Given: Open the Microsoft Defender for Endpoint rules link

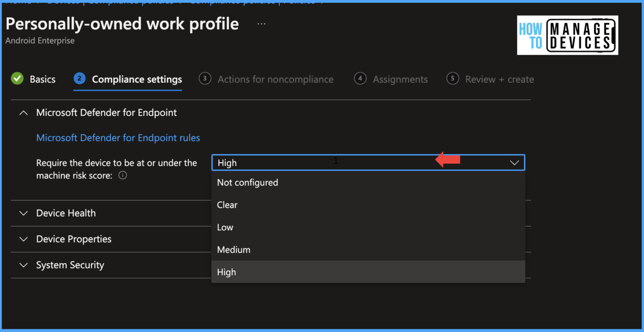Looking at the screenshot, I should 118,138.
